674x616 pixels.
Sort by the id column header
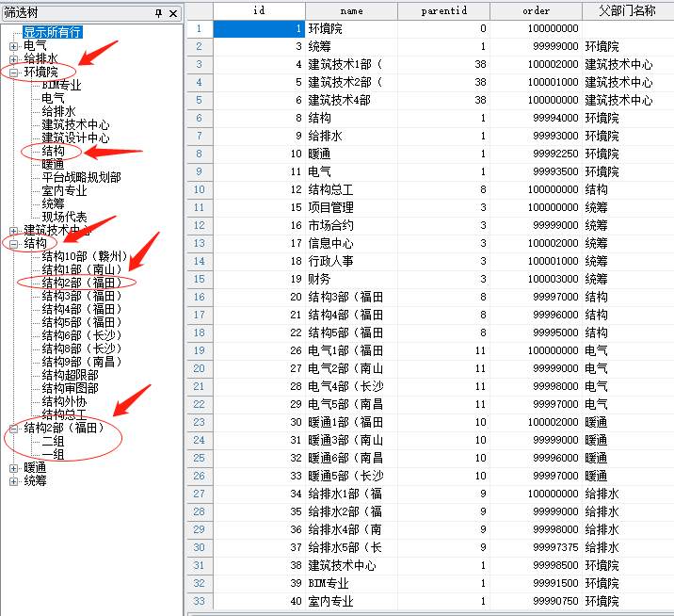click(259, 11)
